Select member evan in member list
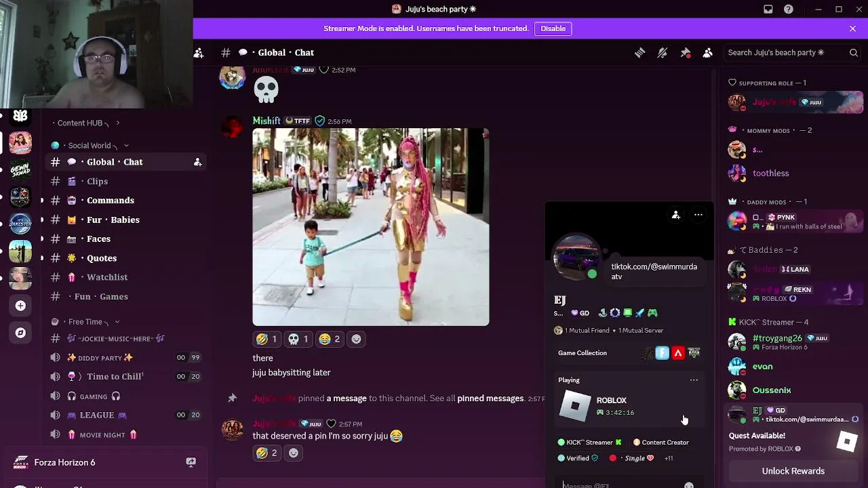This screenshot has width=868, height=488. [793, 367]
